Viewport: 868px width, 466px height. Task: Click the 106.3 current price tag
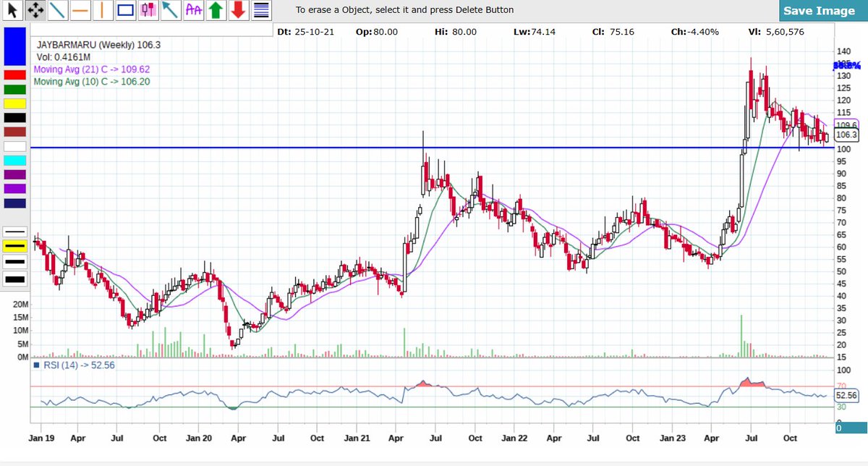(x=846, y=135)
